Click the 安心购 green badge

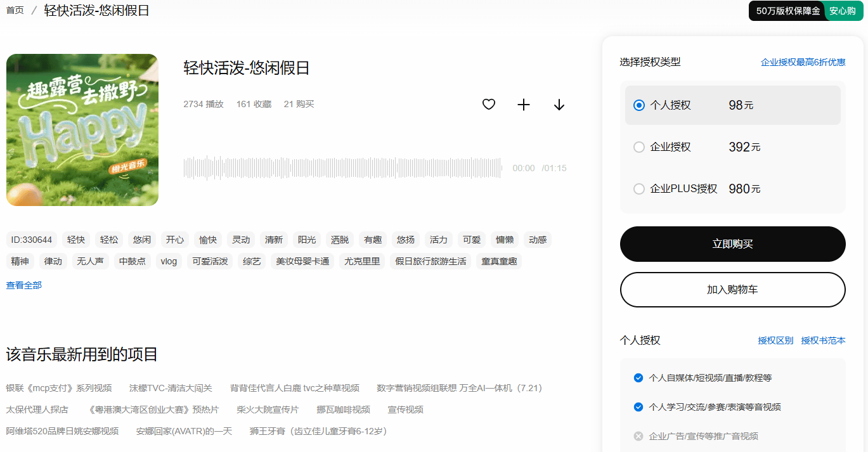pyautogui.click(x=843, y=11)
